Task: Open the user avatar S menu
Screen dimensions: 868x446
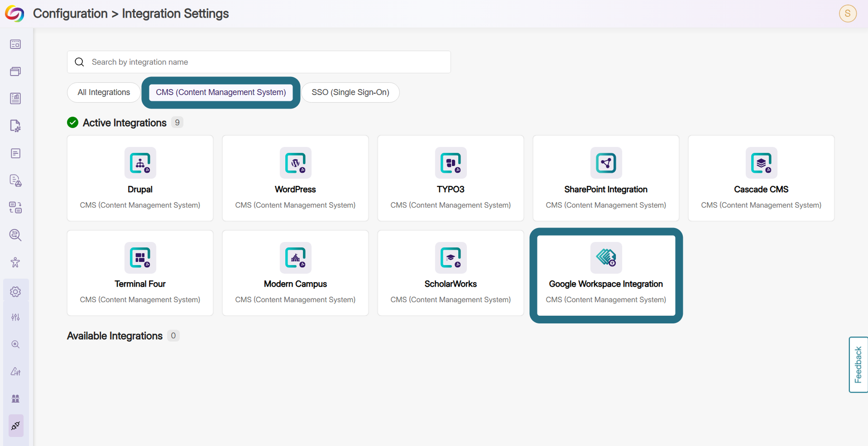Action: (848, 14)
